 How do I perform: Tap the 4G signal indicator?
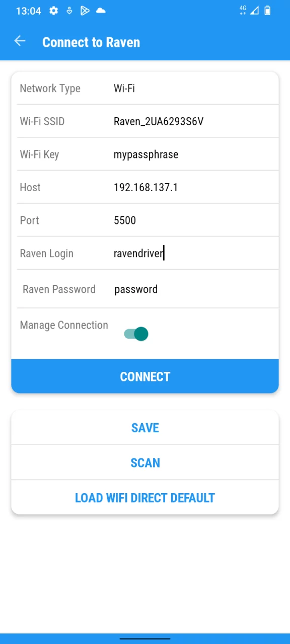click(243, 10)
